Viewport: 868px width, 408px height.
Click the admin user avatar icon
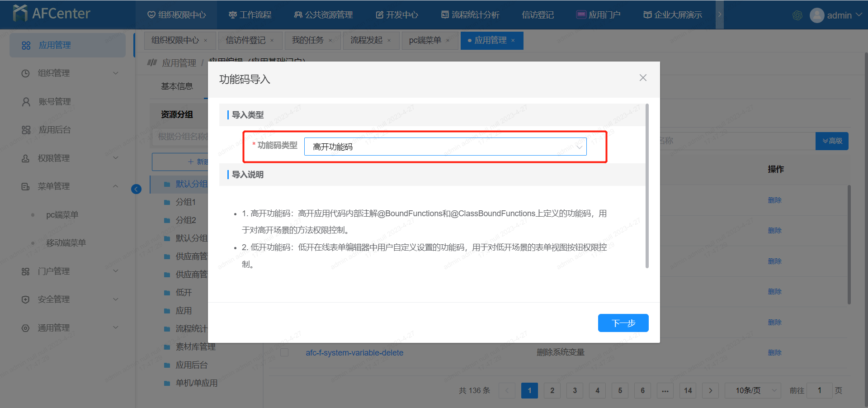coord(816,15)
